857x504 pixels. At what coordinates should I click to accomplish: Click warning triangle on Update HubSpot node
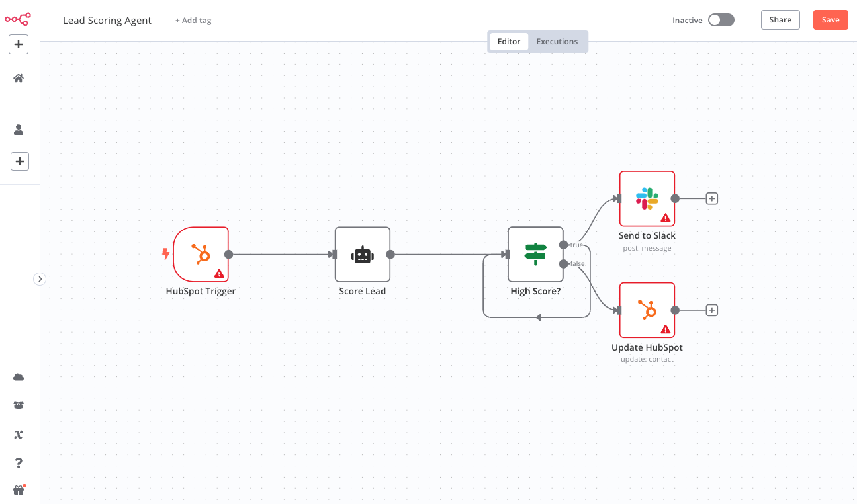(665, 329)
